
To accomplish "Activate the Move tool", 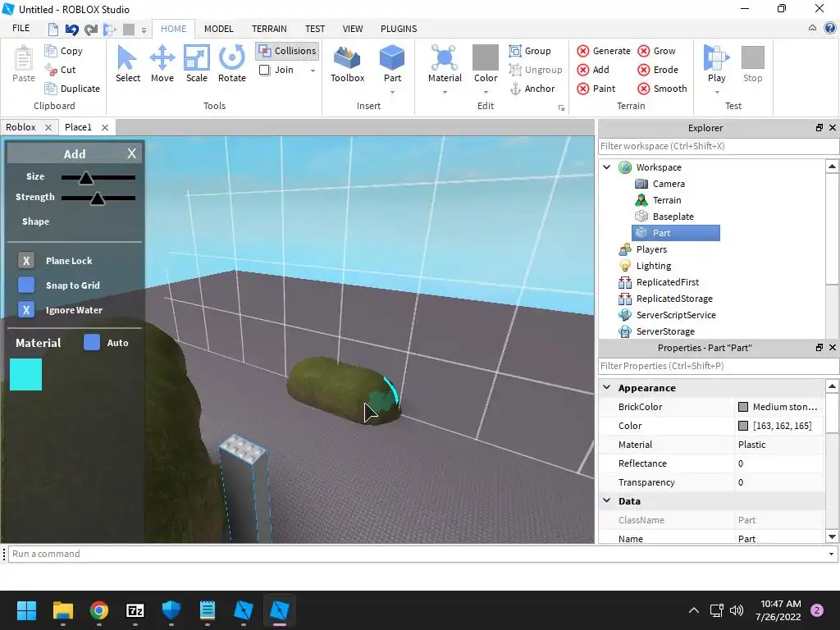I will pyautogui.click(x=162, y=64).
